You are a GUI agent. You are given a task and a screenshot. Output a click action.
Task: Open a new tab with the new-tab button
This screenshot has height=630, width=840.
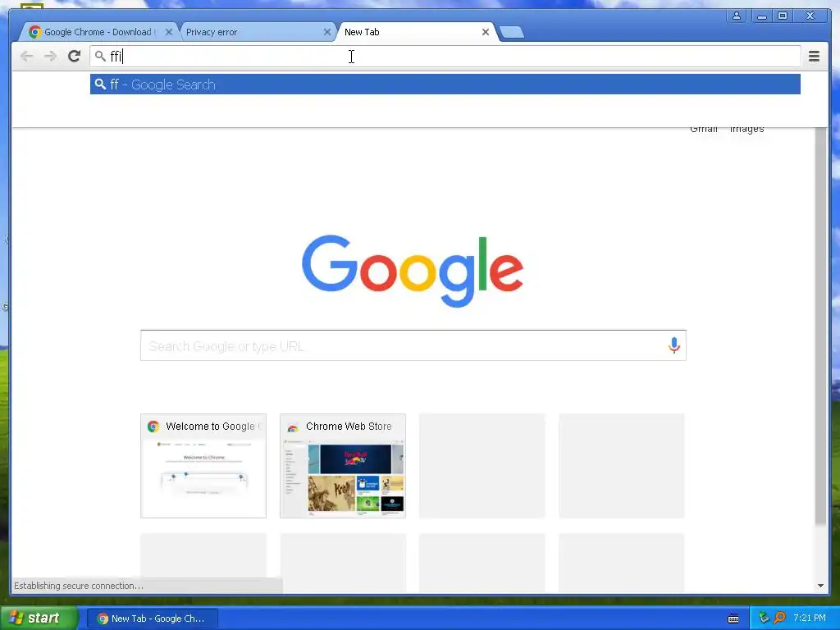[512, 33]
